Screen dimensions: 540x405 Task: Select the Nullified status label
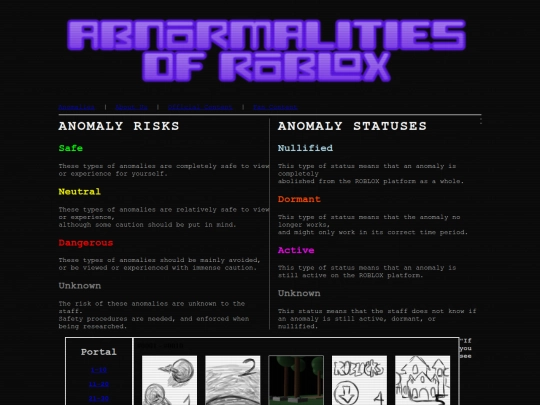305,148
